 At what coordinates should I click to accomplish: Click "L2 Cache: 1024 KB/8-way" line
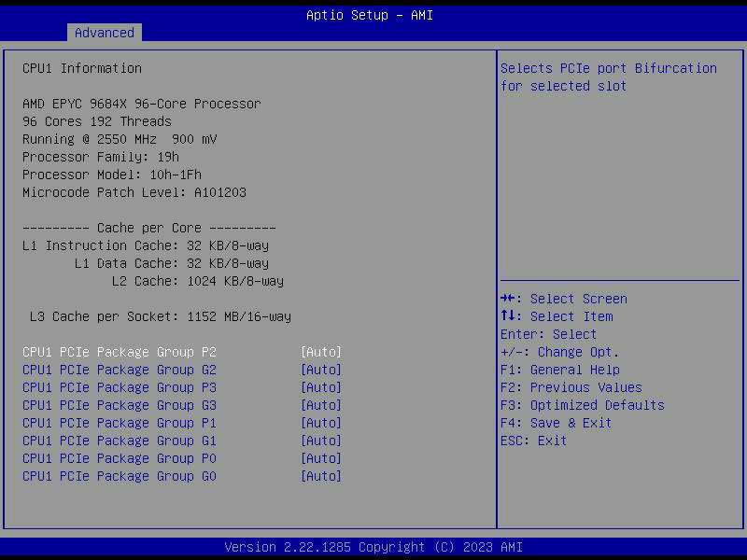[198, 281]
